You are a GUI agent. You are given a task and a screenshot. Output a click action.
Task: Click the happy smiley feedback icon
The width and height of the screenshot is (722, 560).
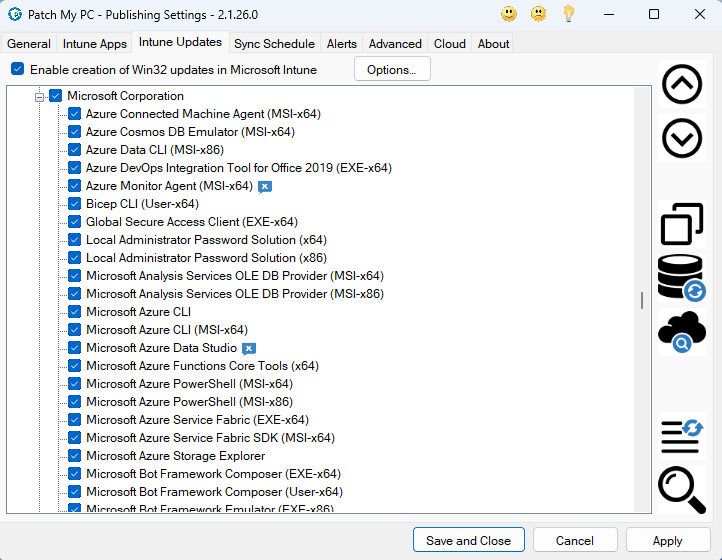pos(509,14)
